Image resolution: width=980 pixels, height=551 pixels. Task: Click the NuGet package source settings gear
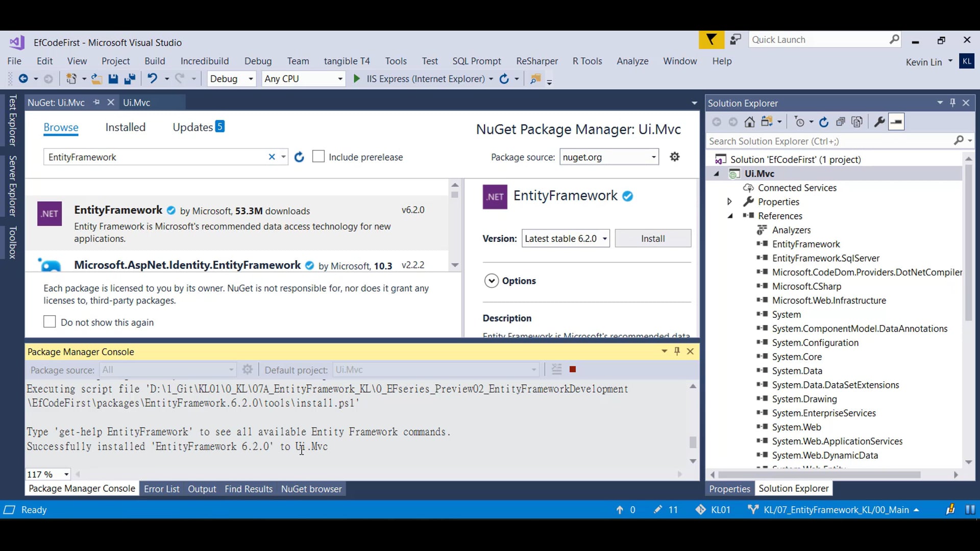coord(675,157)
